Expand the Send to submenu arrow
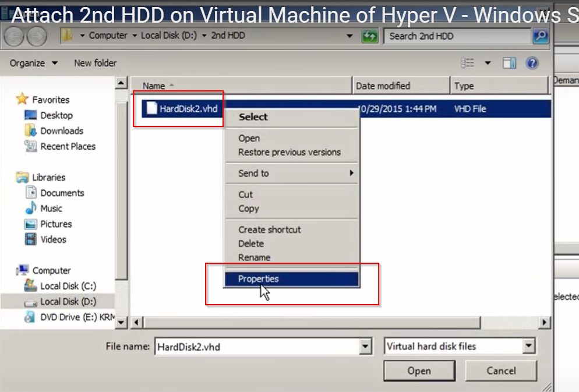Viewport: 579px width, 392px height. pyautogui.click(x=351, y=173)
